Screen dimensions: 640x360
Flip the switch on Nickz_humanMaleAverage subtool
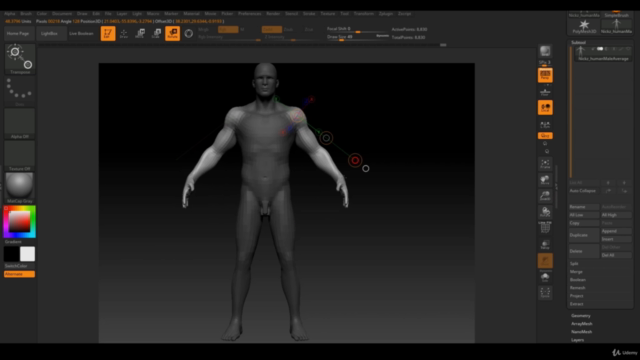[x=600, y=49]
